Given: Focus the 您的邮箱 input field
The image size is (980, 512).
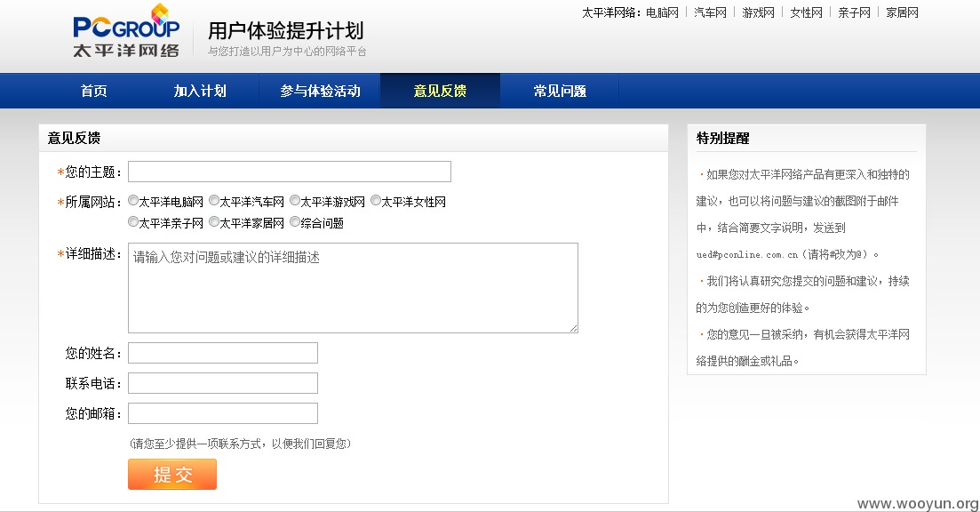Looking at the screenshot, I should tap(223, 413).
